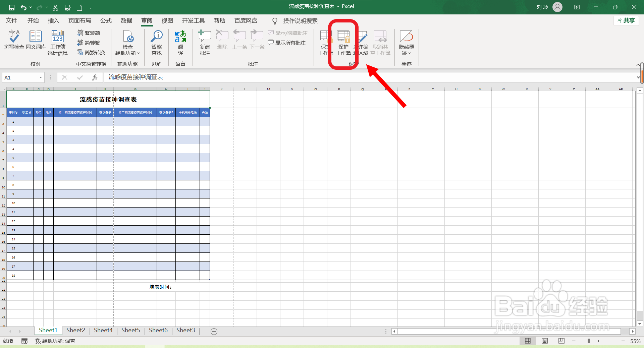
Task: Add a new sheet with plus icon
Action: 214,331
